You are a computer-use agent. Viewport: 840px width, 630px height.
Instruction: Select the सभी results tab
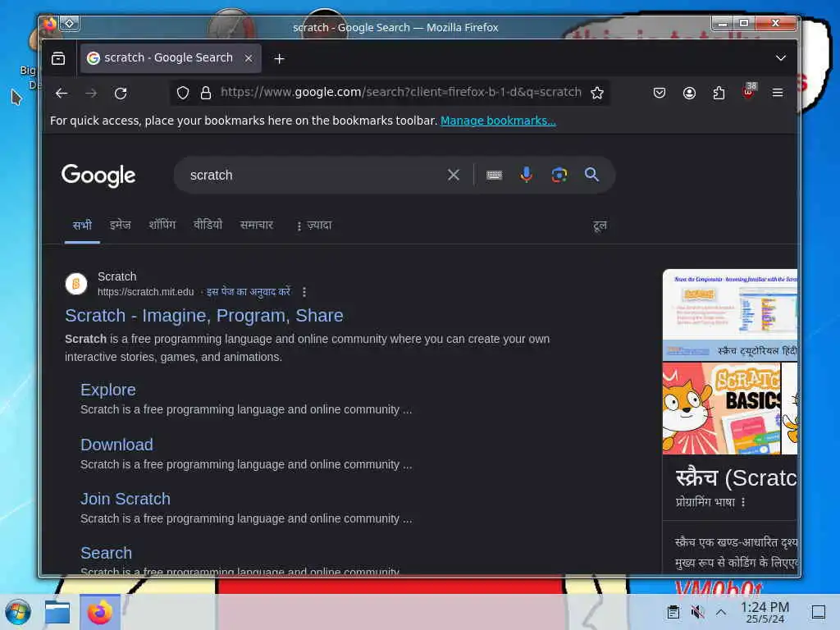pos(82,225)
